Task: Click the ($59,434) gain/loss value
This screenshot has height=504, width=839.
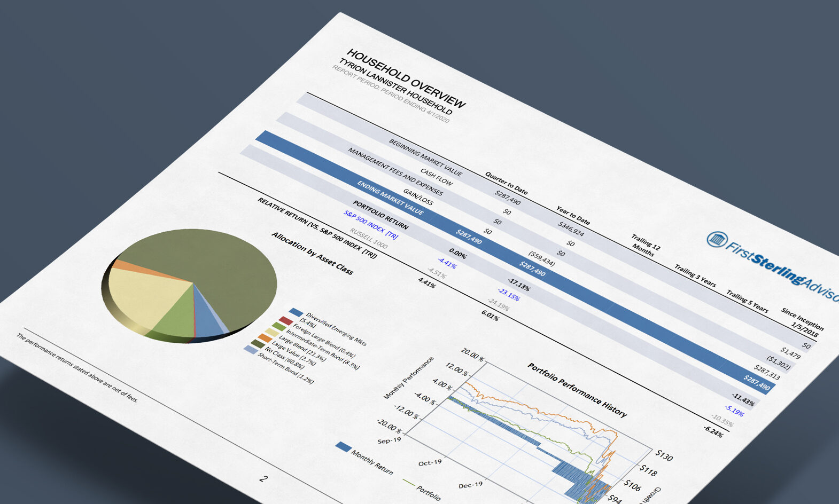Action: click(x=541, y=259)
